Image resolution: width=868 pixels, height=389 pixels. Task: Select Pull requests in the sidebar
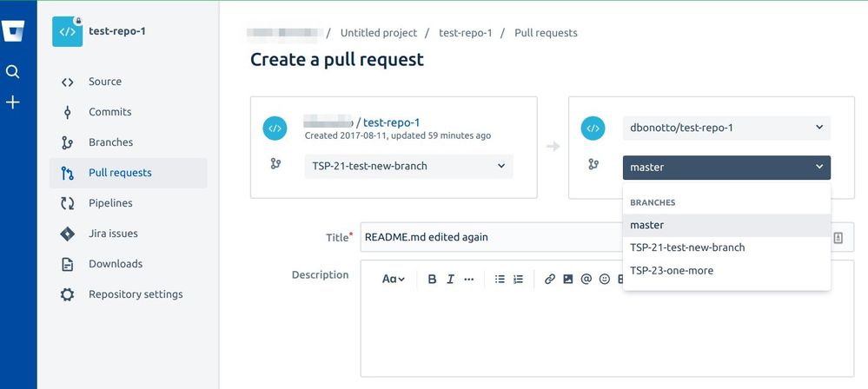coord(129,173)
